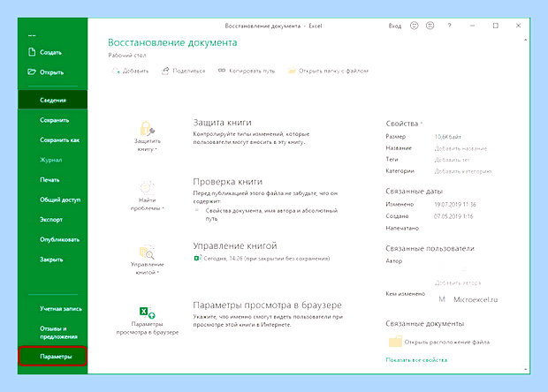Click Добавить название field
The image size is (548, 392).
(x=460, y=148)
